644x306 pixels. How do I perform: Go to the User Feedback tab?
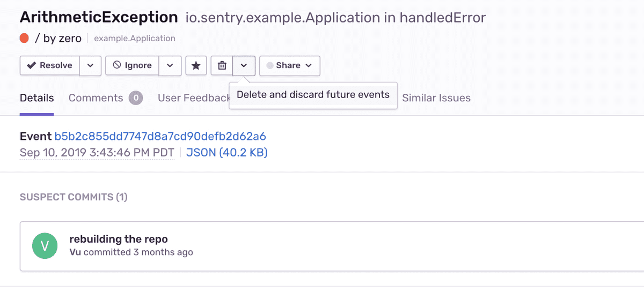(x=194, y=98)
